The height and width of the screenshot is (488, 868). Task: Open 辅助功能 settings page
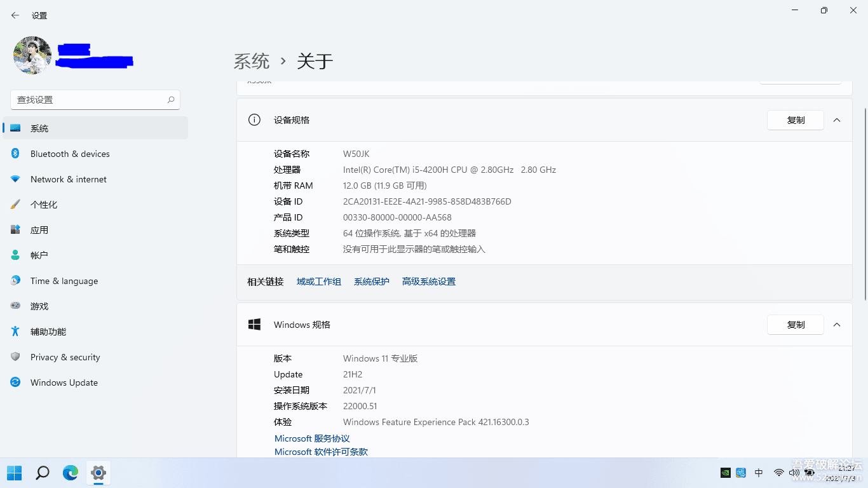coord(95,332)
